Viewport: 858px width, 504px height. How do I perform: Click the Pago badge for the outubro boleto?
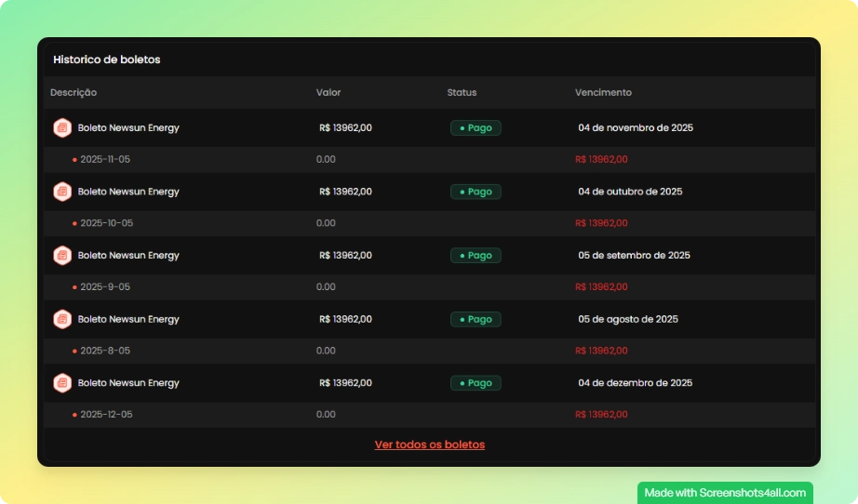(476, 192)
